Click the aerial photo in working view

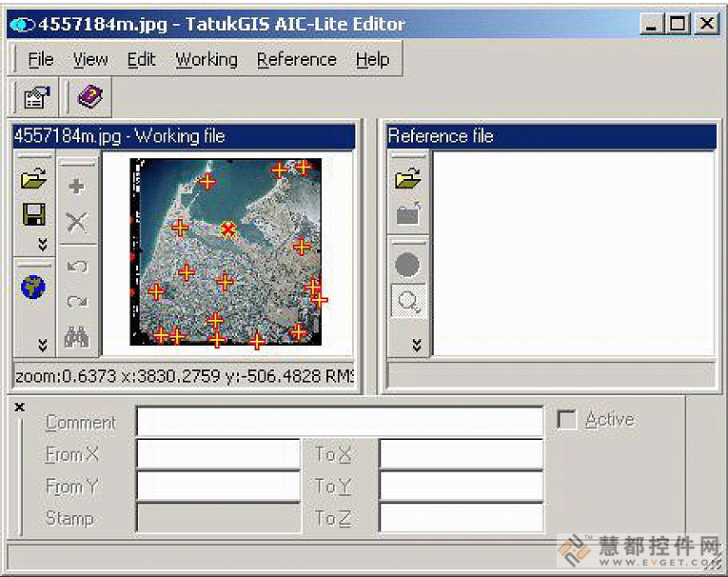pos(226,251)
